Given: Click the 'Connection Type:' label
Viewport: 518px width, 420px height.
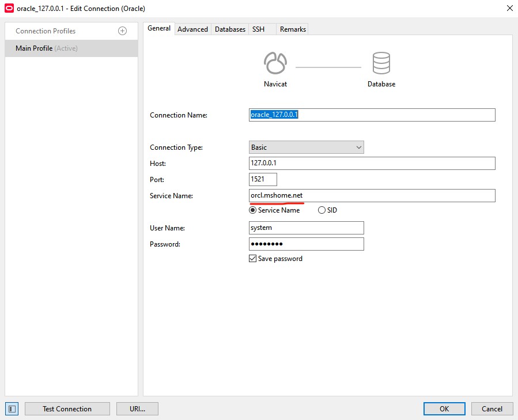Looking at the screenshot, I should (176, 147).
